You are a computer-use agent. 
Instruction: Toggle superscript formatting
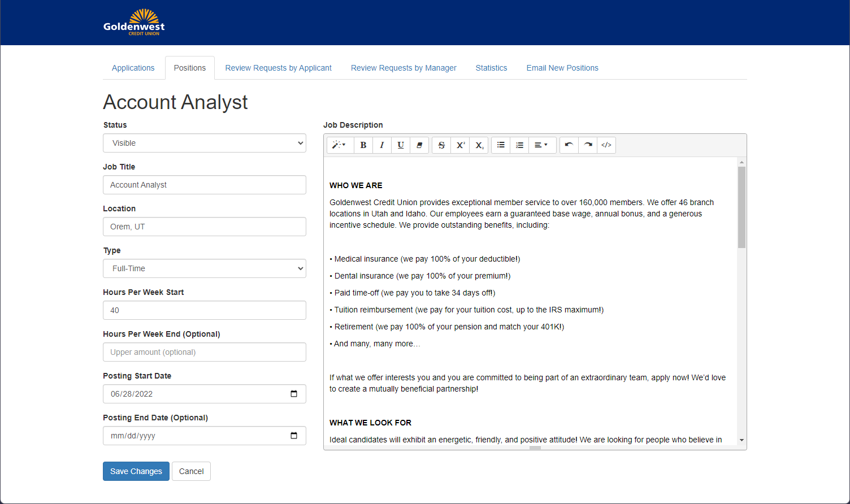point(461,145)
